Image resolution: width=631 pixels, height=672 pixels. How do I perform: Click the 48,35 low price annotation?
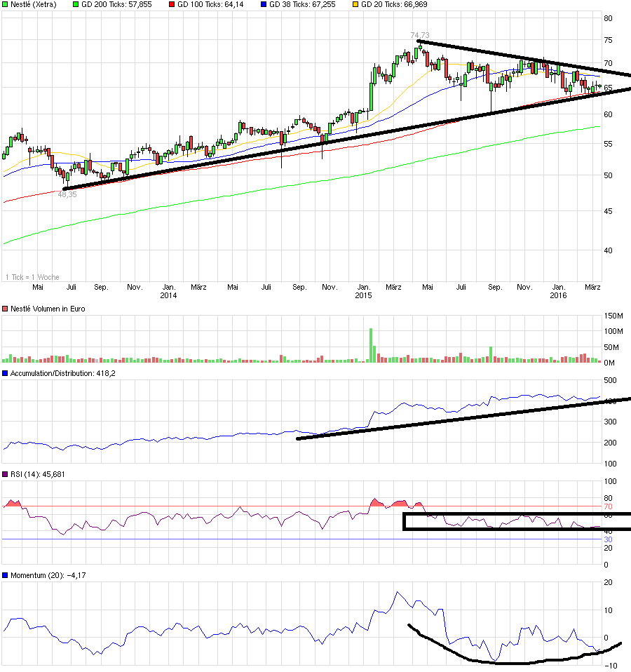pos(67,194)
